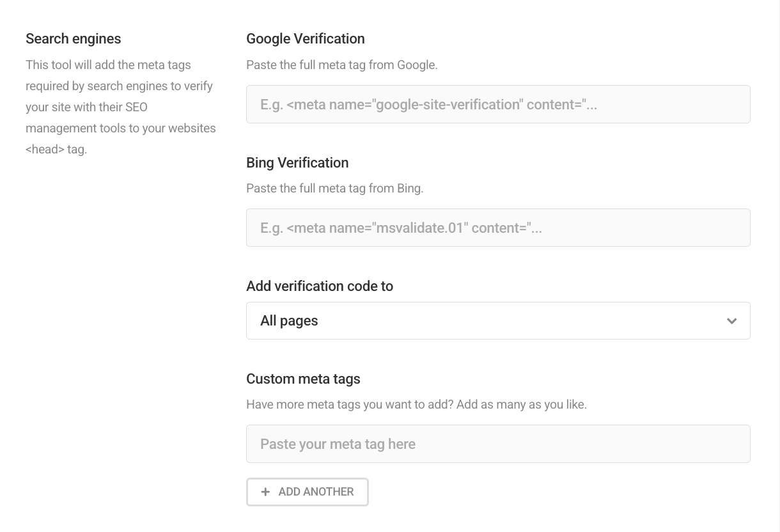Screen dimensions: 780x532
Task: Click the Search engines section title
Action: (x=73, y=39)
